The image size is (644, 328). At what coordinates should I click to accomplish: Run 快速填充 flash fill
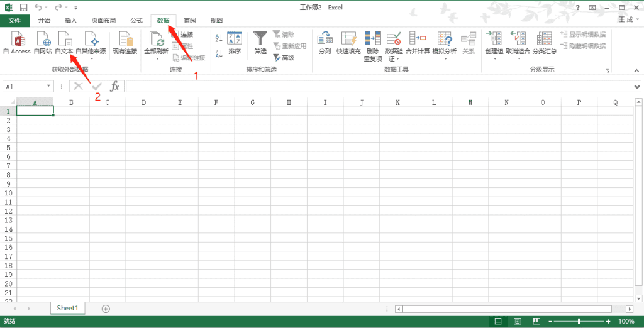(348, 42)
